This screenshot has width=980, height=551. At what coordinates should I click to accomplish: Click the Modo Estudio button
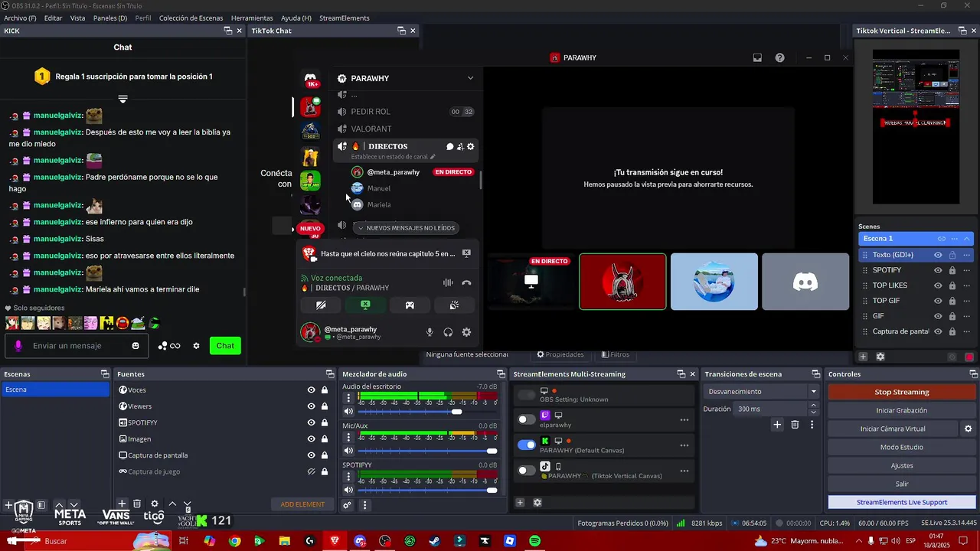(x=902, y=447)
